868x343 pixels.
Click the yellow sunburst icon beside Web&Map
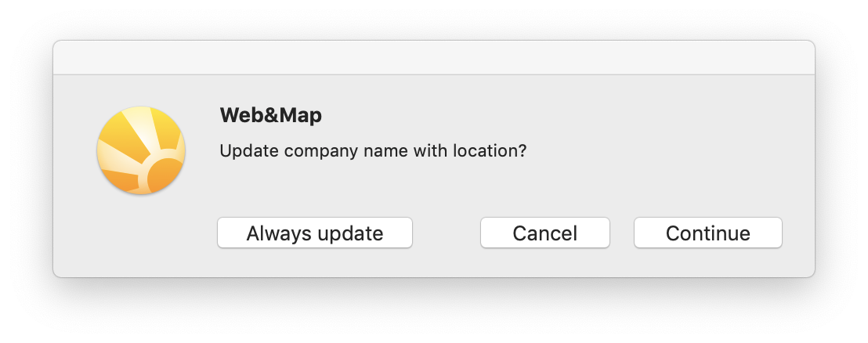click(141, 150)
